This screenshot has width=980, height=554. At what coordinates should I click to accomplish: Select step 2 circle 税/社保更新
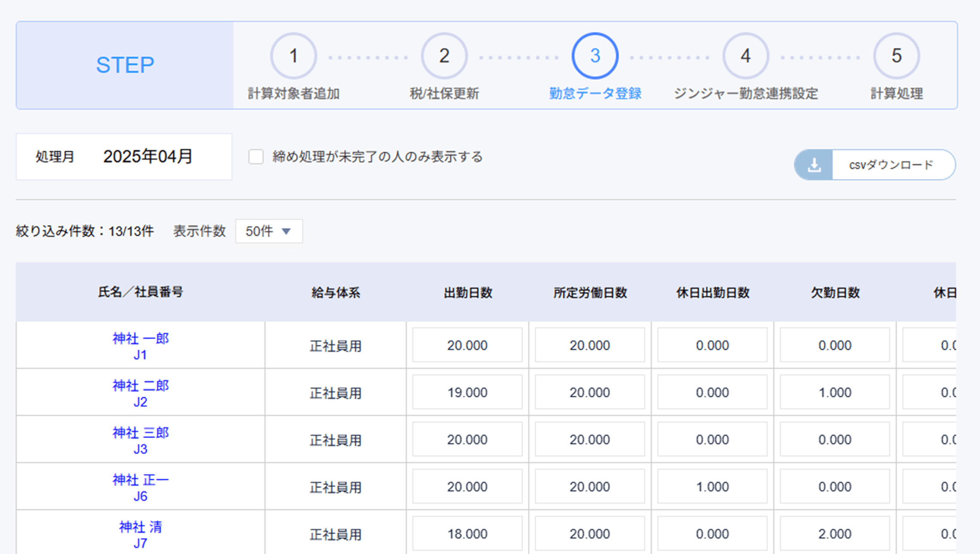click(444, 56)
